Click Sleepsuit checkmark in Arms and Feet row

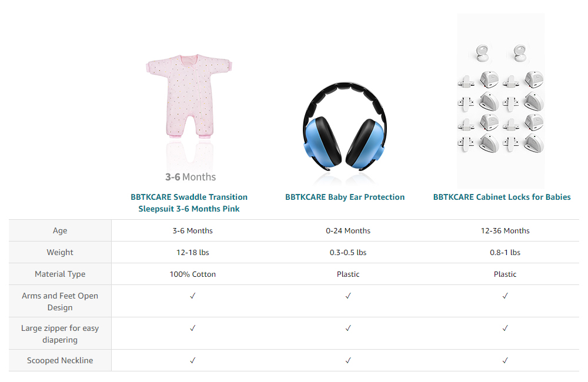193,296
